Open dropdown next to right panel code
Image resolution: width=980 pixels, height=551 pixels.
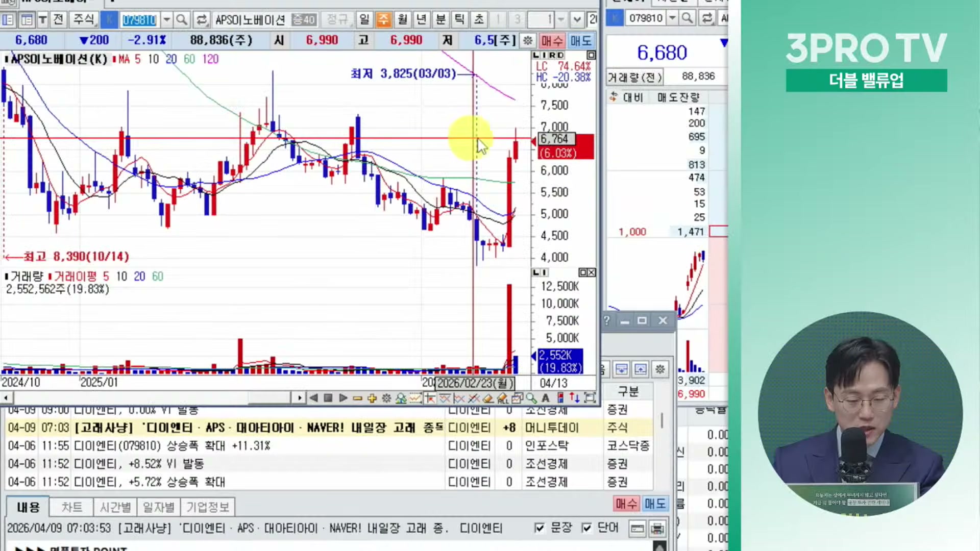click(x=672, y=18)
